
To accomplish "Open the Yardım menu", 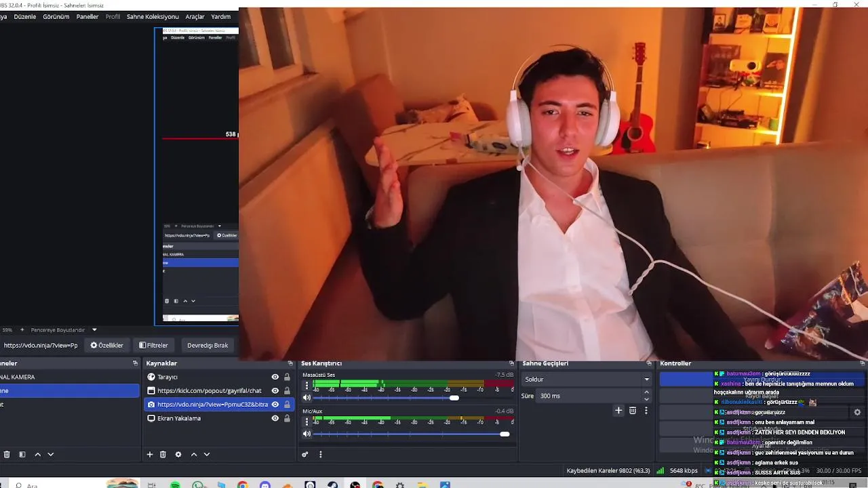I will pos(221,16).
